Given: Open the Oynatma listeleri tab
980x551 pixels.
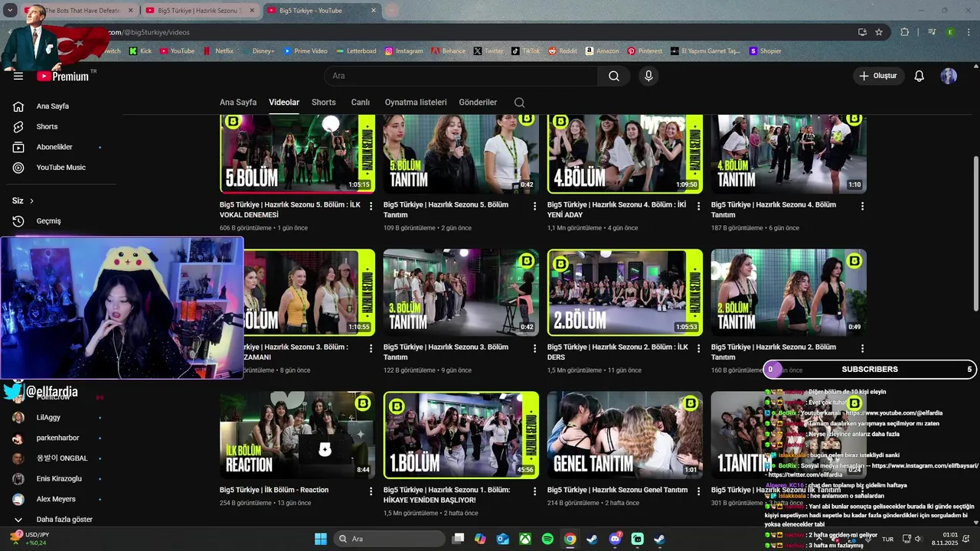Looking at the screenshot, I should point(416,103).
